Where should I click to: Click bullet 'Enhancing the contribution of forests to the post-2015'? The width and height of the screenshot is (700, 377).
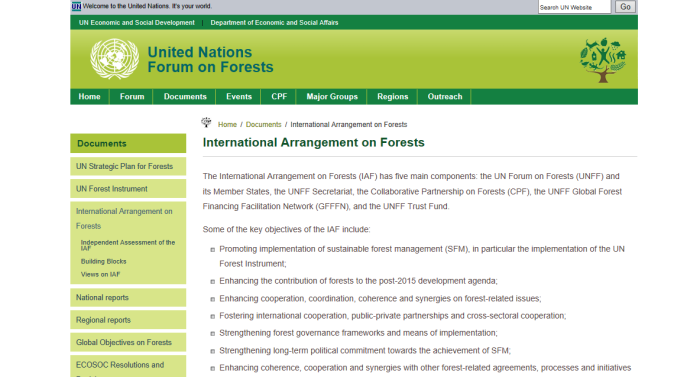pyautogui.click(x=358, y=281)
